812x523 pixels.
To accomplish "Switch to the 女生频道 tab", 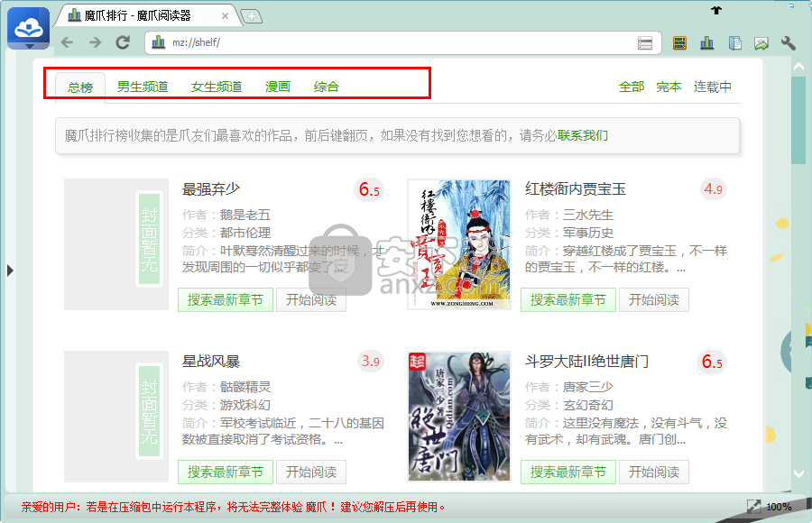I will coord(217,87).
